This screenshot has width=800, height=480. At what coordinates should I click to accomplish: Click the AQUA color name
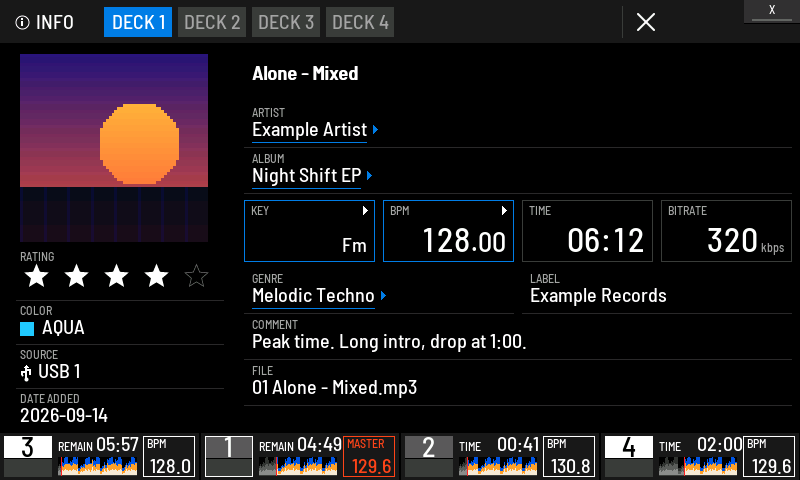[63, 328]
